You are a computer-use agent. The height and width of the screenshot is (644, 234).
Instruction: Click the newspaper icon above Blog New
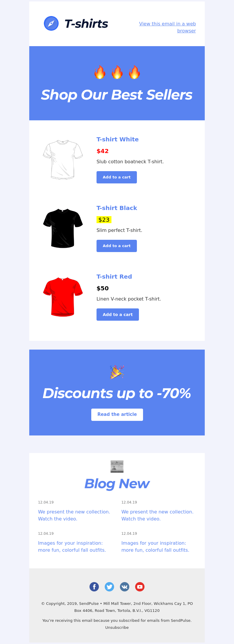[x=117, y=466]
